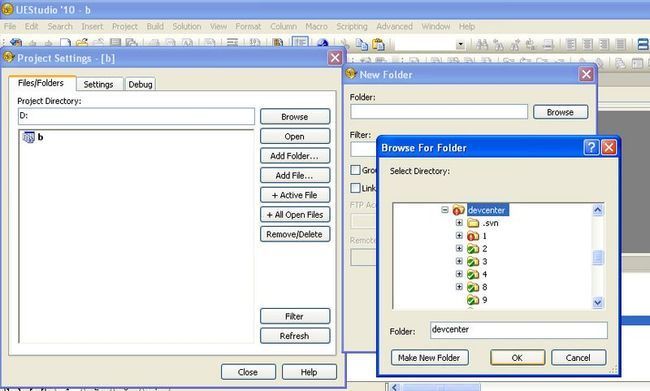The image size is (650, 391).
Task: Tick the checkbox beginning 'Link' in New Folder
Action: [x=355, y=188]
